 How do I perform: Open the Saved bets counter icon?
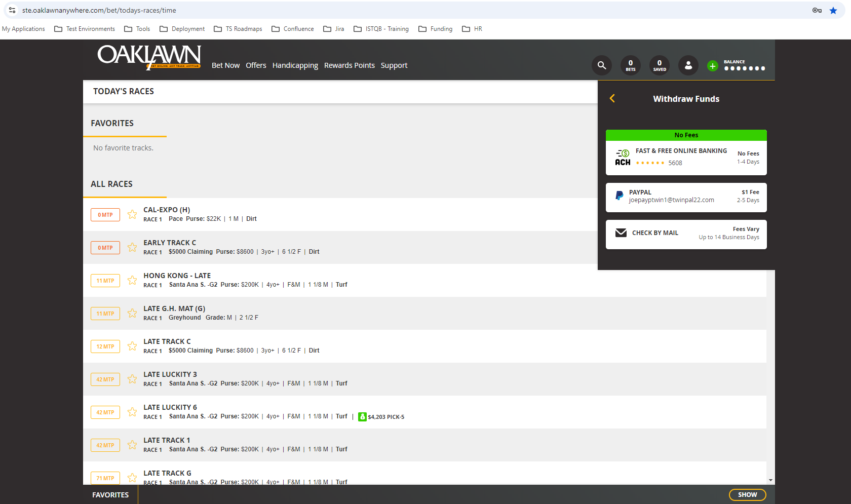(x=660, y=65)
